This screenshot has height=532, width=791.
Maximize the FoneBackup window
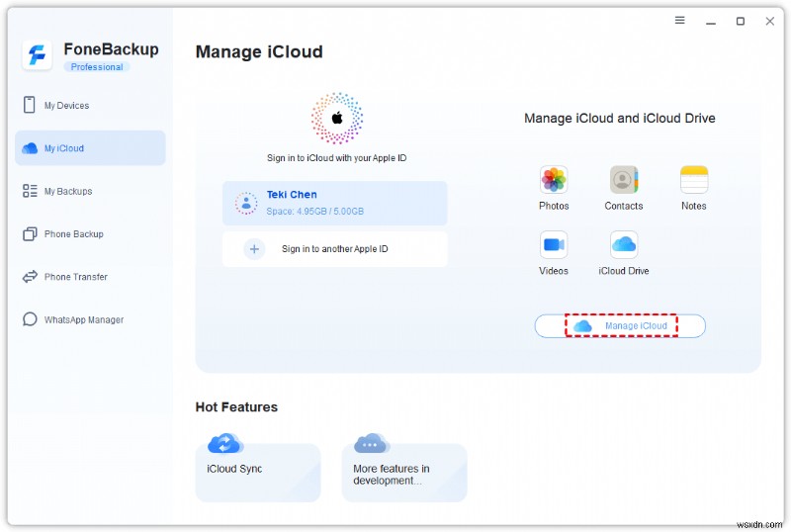click(x=740, y=21)
